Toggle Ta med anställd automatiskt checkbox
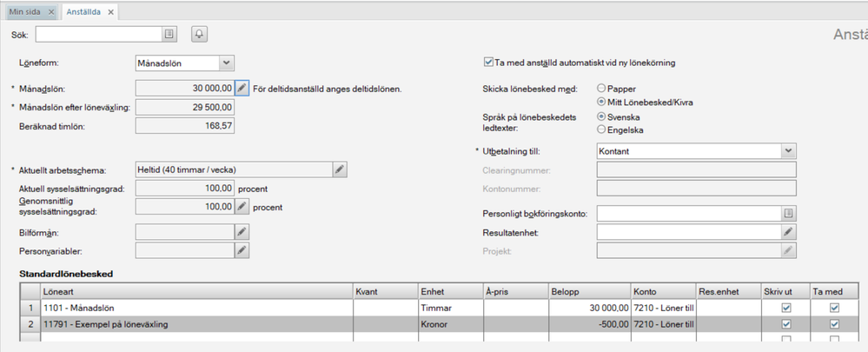The width and height of the screenshot is (868, 352). click(488, 63)
